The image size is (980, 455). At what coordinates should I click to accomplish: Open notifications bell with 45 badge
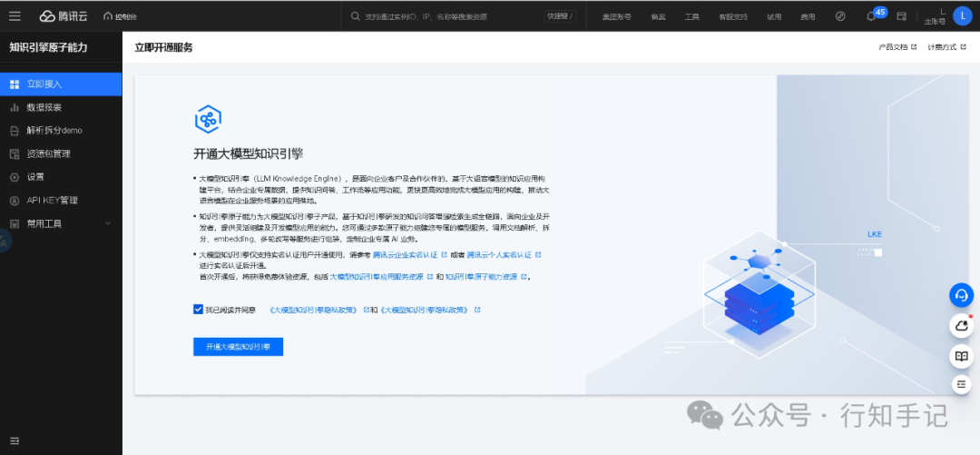pos(871,17)
